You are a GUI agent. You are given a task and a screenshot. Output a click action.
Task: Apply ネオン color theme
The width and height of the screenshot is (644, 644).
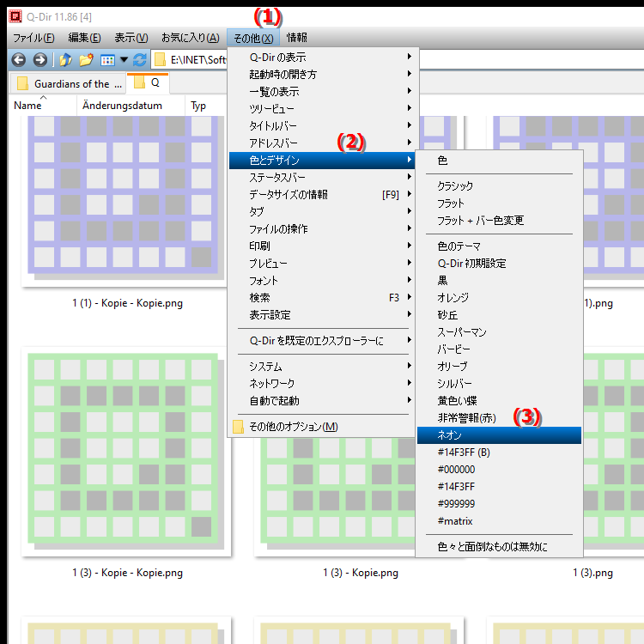499,435
